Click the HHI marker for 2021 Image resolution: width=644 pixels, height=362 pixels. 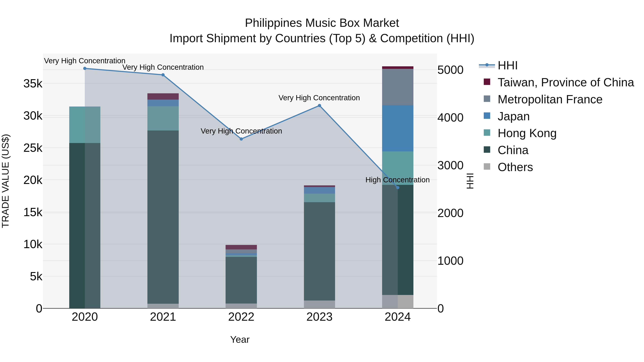tap(163, 75)
